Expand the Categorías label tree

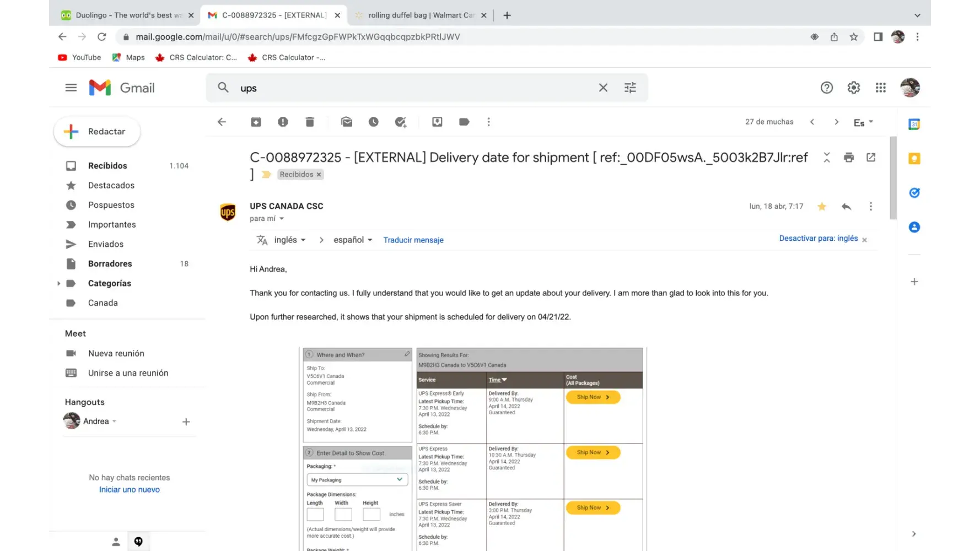58,283
